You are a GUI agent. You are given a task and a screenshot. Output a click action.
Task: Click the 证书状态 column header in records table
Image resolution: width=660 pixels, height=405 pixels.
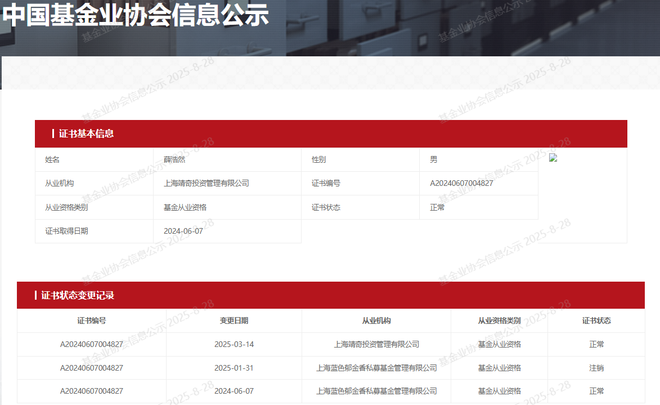click(596, 321)
